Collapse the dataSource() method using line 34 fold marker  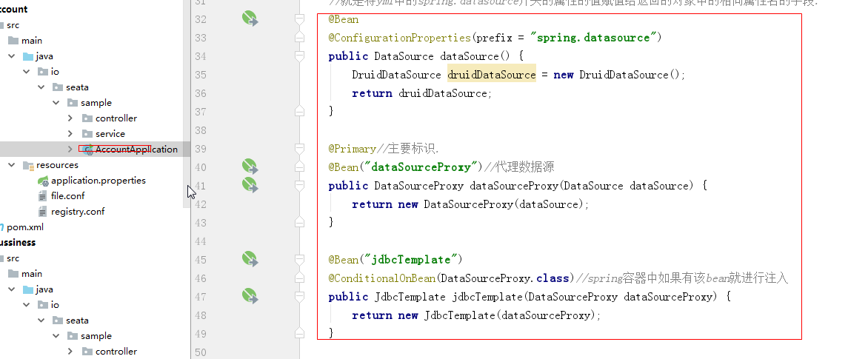coord(299,56)
